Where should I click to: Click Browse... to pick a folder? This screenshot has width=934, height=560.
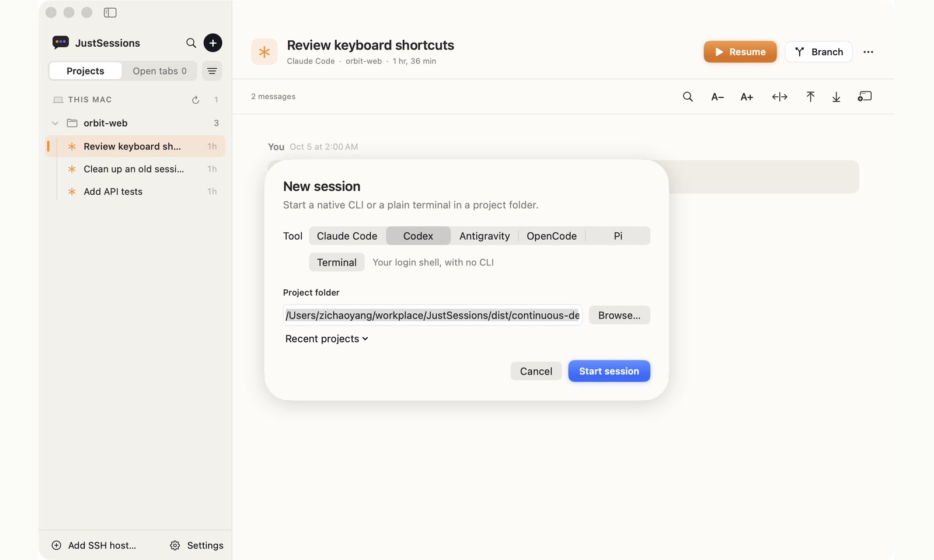pos(619,315)
